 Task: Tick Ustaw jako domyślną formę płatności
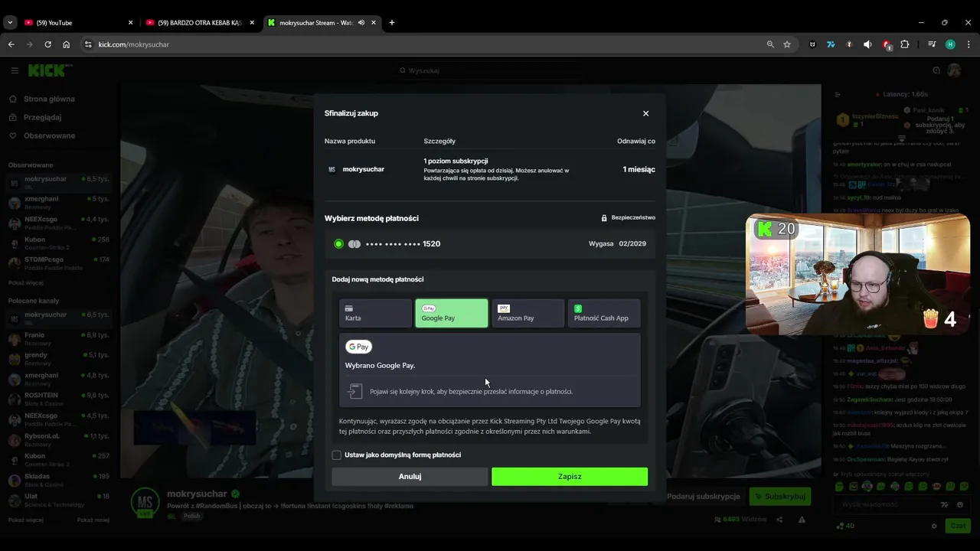(336, 455)
